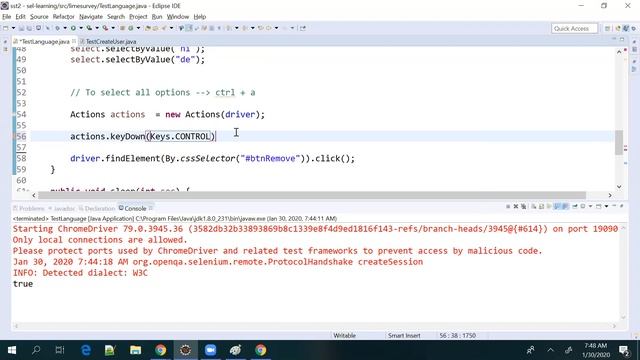Open the Windows Start button
Viewport: 640px width, 360px height.
(11, 350)
